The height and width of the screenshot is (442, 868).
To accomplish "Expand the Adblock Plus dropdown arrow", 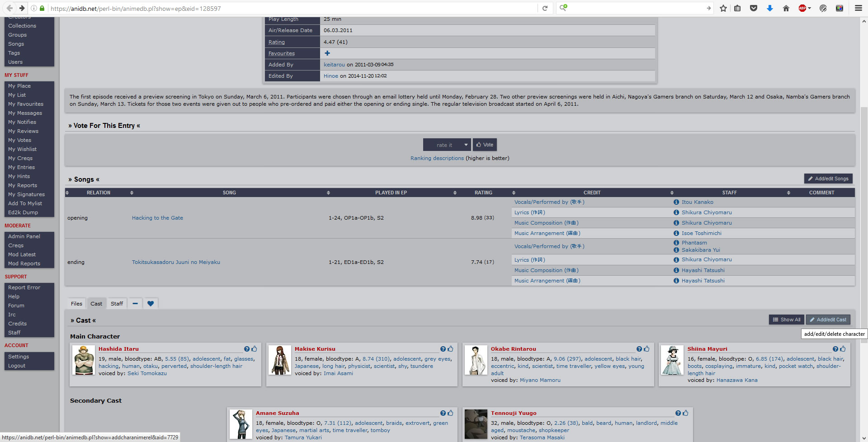I will click(809, 8).
